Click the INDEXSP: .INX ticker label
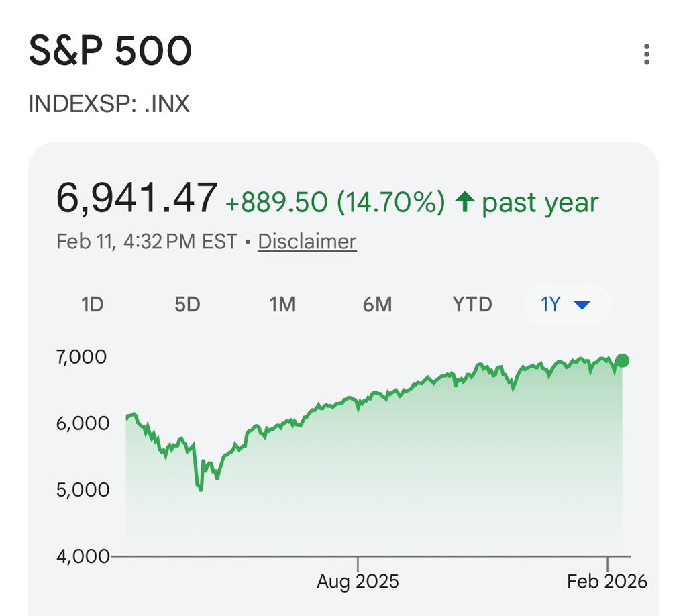 pos(109,103)
